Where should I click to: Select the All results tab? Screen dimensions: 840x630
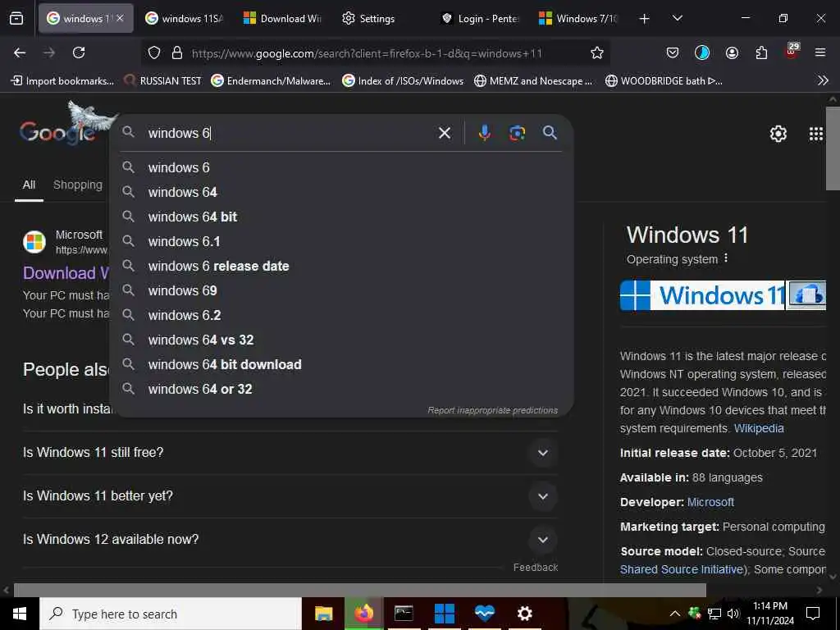pos(29,185)
